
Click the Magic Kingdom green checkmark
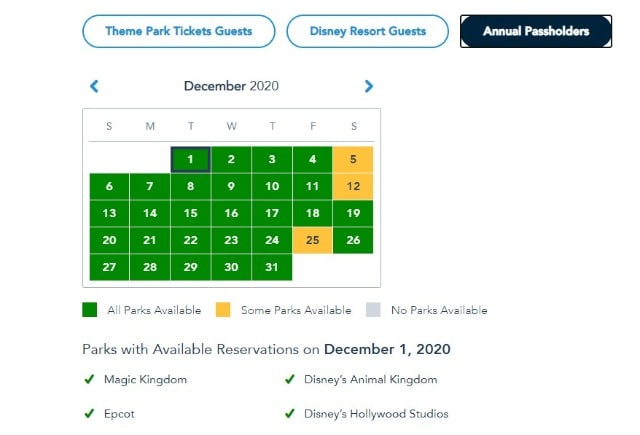point(89,380)
